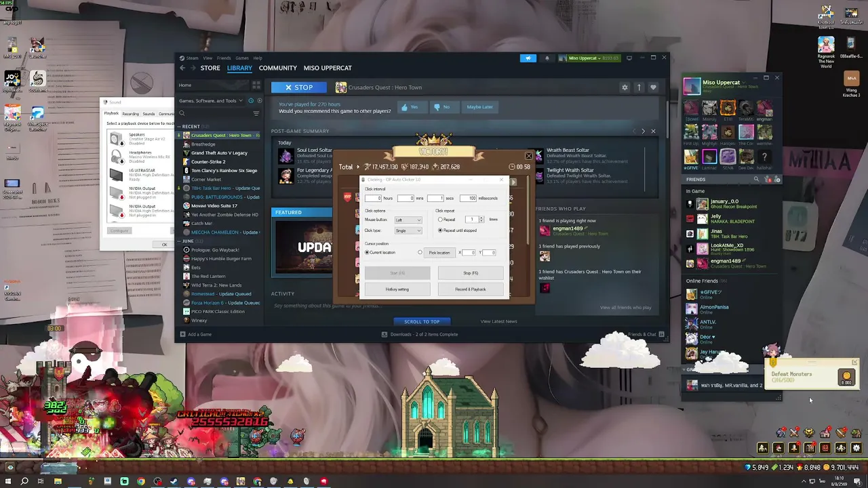868x488 pixels.
Task: Open the Click type dropdown
Action: pos(408,231)
